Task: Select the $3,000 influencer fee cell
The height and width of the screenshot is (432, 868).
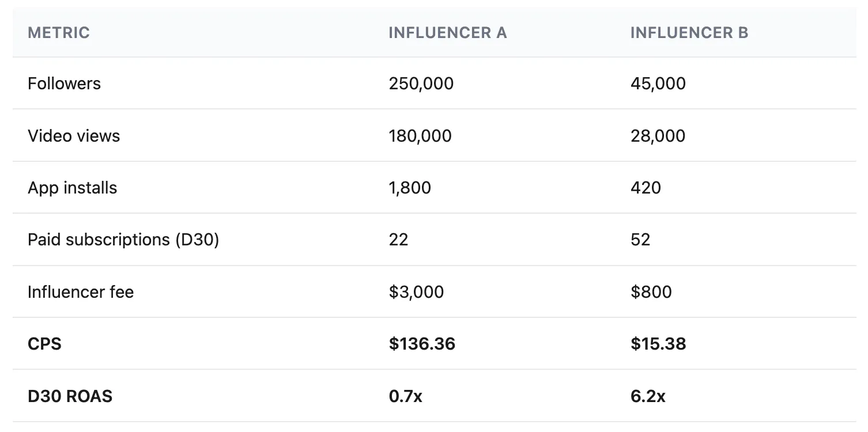Action: tap(416, 292)
